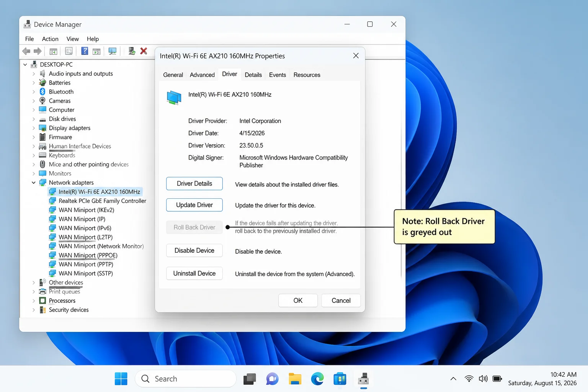
Task: Open the chat app on the taskbar
Action: (272, 379)
